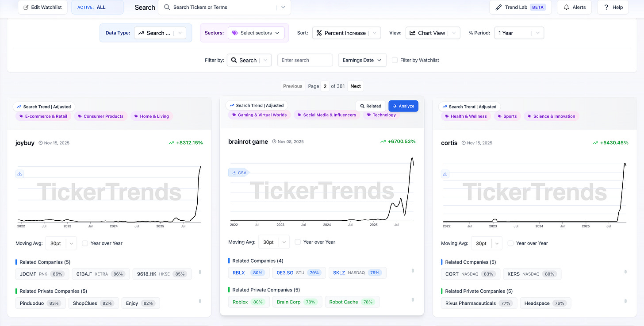This screenshot has height=326, width=644.
Task: Open the Trend Lab beta feature
Action: (521, 7)
